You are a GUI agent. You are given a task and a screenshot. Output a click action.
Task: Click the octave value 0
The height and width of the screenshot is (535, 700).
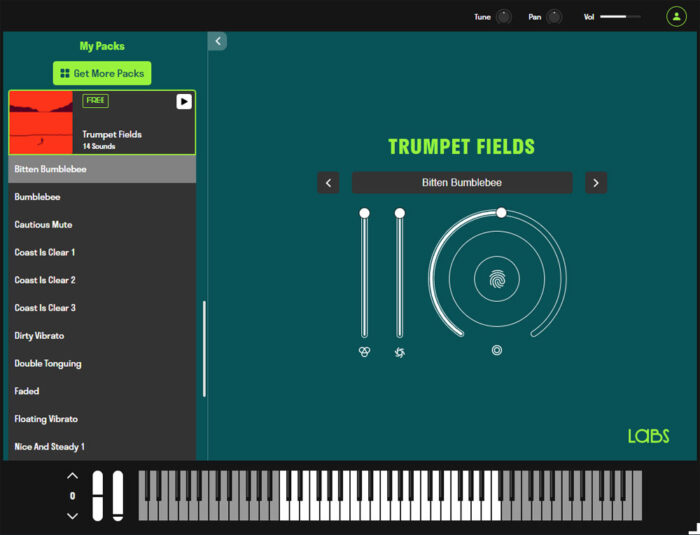tap(72, 496)
